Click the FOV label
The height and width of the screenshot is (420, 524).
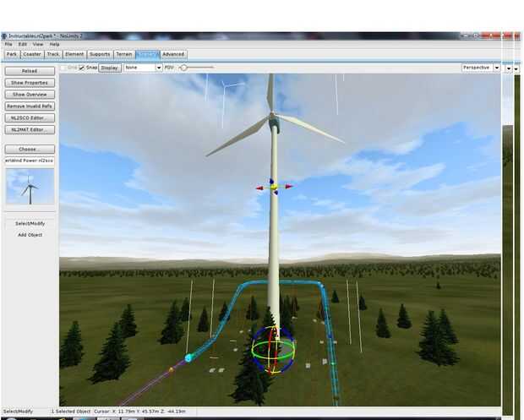(169, 68)
